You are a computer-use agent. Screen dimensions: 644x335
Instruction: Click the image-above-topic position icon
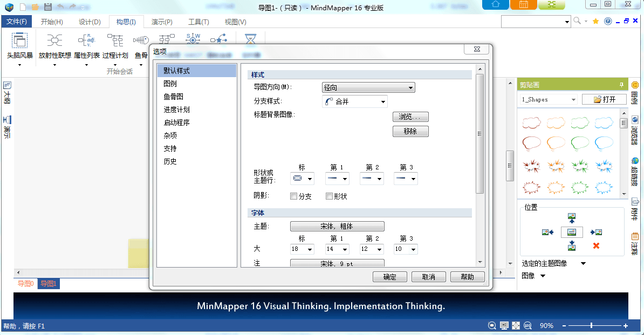tap(572, 218)
